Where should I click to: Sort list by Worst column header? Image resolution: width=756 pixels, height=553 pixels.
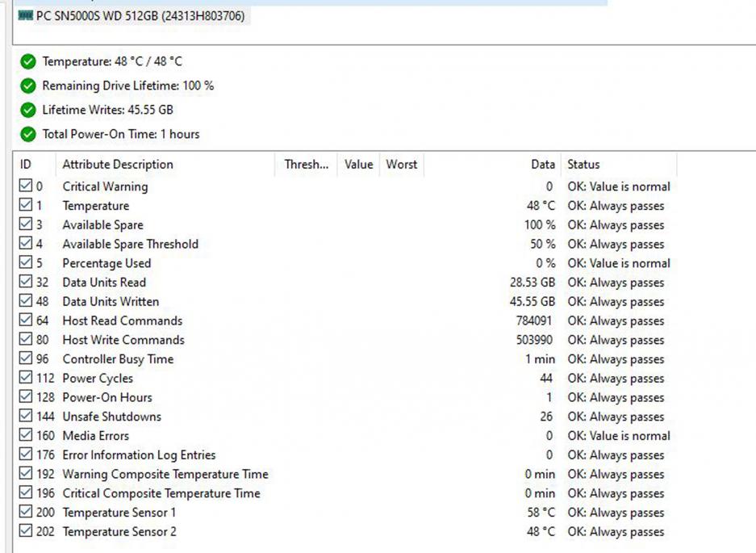click(x=401, y=165)
